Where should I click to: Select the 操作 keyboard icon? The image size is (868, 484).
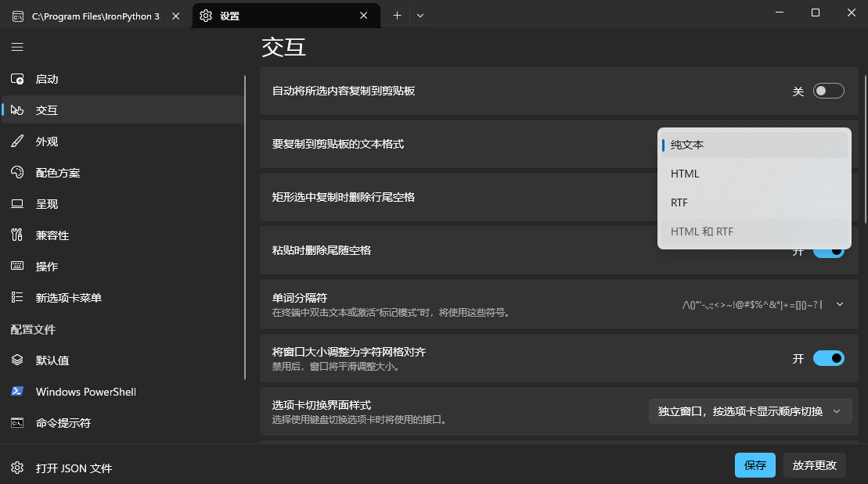tap(17, 267)
